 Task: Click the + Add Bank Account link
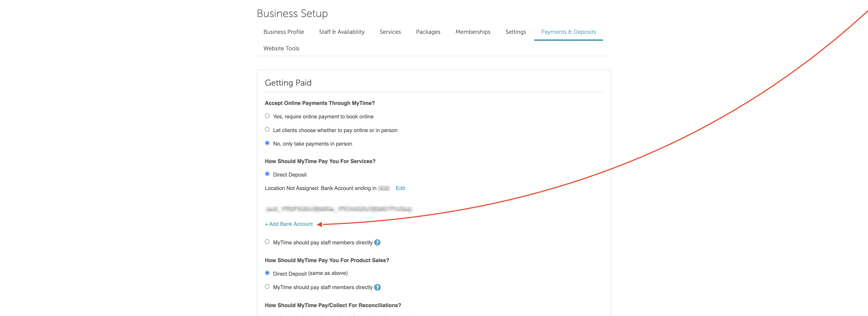pyautogui.click(x=289, y=224)
